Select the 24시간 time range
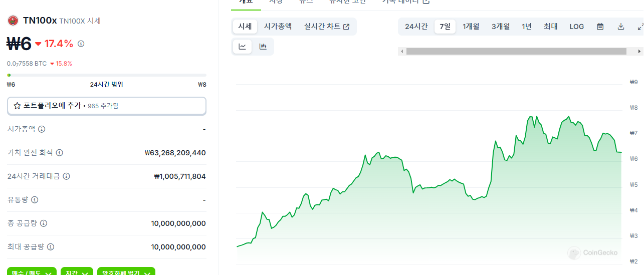This screenshot has width=644, height=275. coord(416,27)
